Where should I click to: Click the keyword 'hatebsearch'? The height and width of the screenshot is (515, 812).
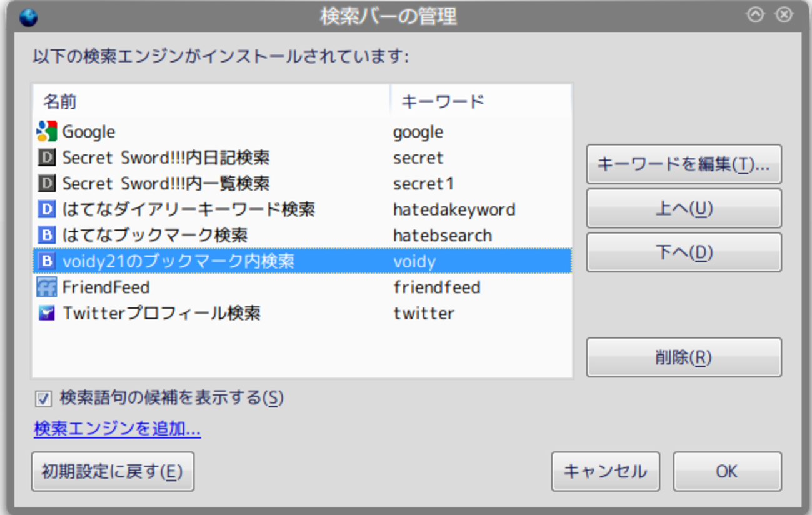click(x=443, y=235)
